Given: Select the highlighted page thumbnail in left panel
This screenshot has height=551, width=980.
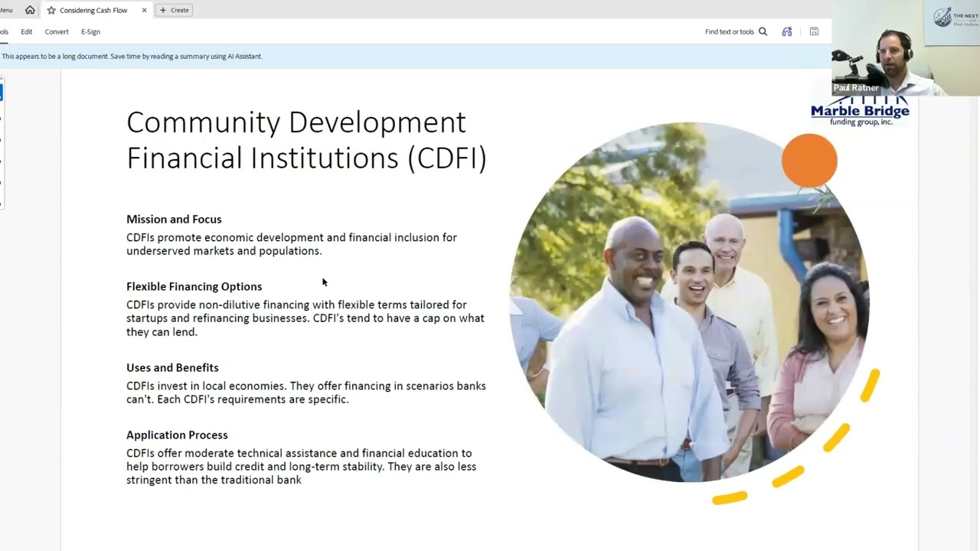Looking at the screenshot, I should pyautogui.click(x=2, y=92).
